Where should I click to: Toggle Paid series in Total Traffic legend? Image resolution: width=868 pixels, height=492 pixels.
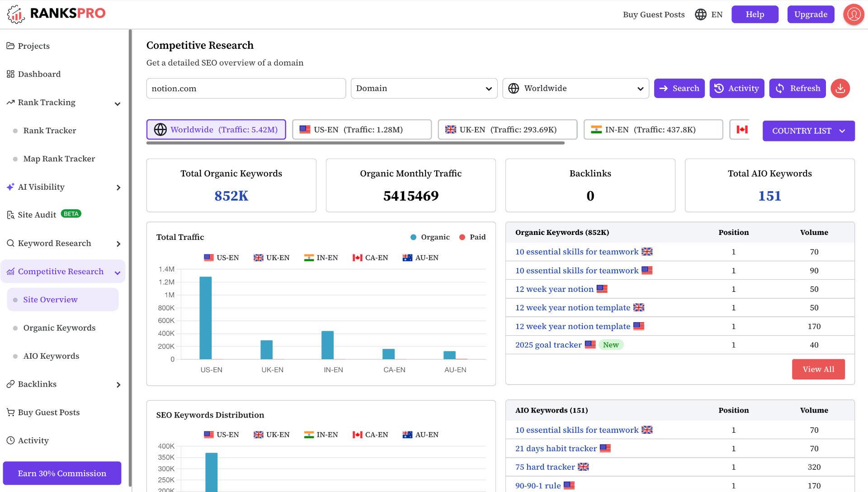click(472, 237)
